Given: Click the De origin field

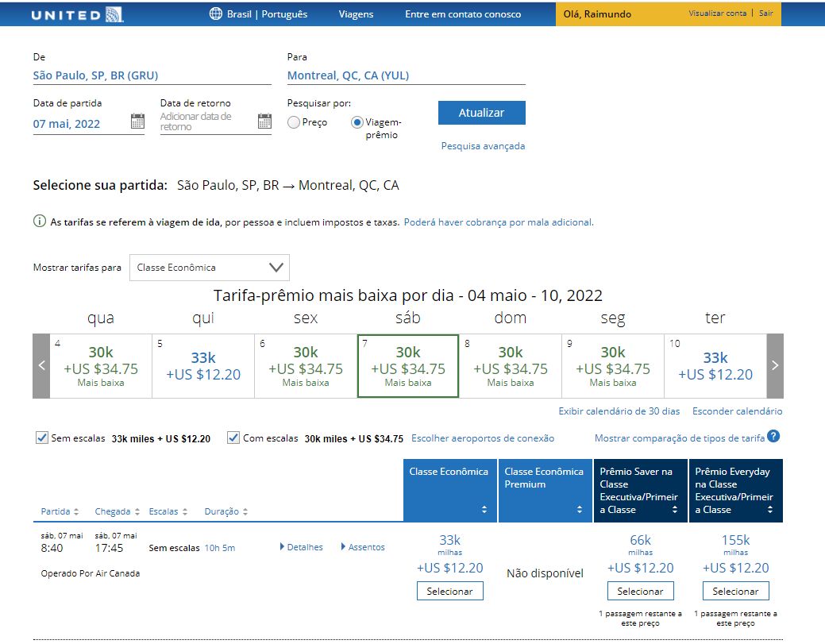Looking at the screenshot, I should click(152, 75).
